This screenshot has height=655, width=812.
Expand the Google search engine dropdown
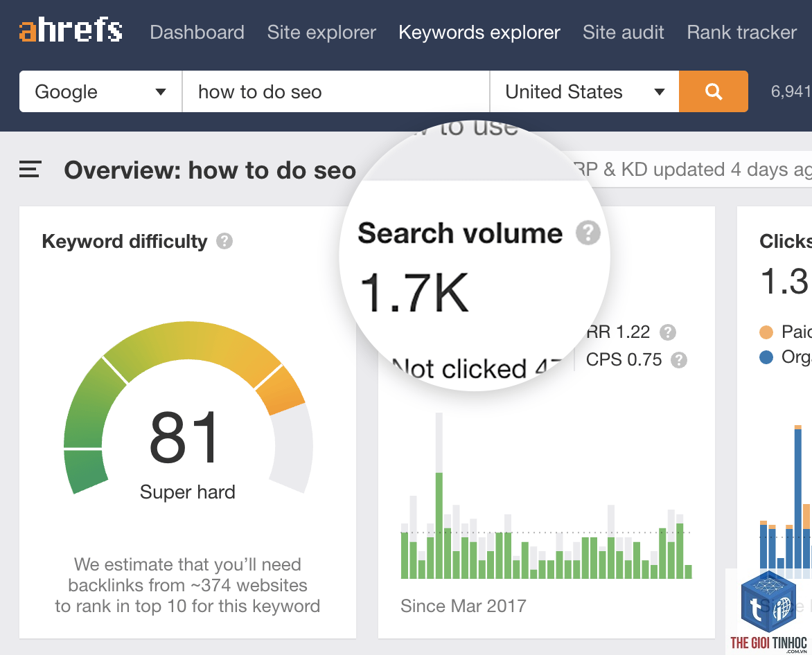click(100, 91)
